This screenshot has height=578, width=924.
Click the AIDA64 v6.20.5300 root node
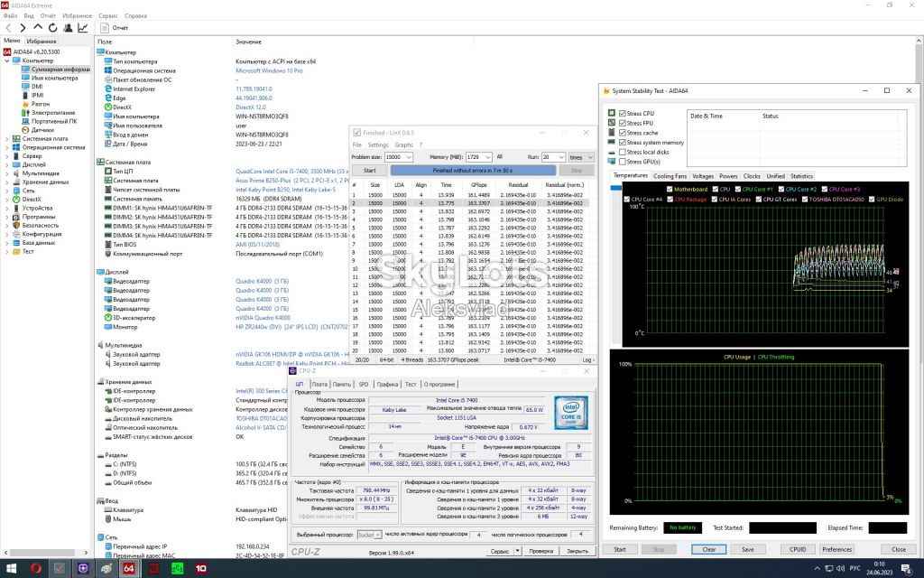(x=36, y=51)
